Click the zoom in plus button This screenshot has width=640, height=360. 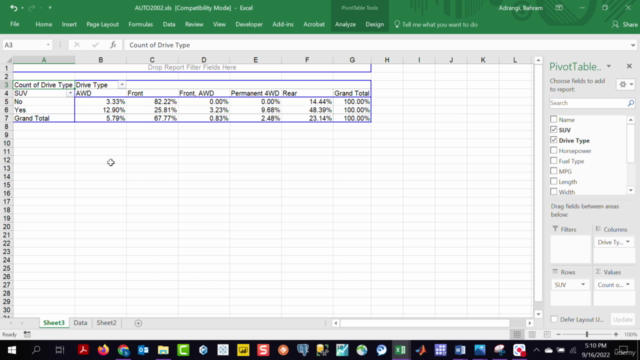tap(616, 334)
